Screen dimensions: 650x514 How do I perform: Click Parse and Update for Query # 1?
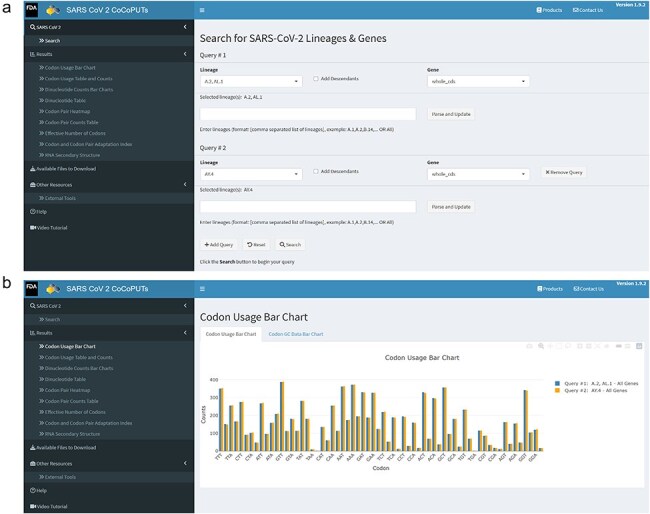[451, 114]
